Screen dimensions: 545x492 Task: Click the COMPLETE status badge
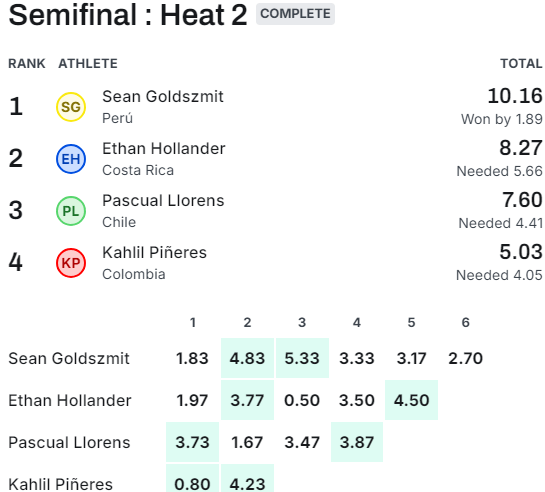click(295, 14)
